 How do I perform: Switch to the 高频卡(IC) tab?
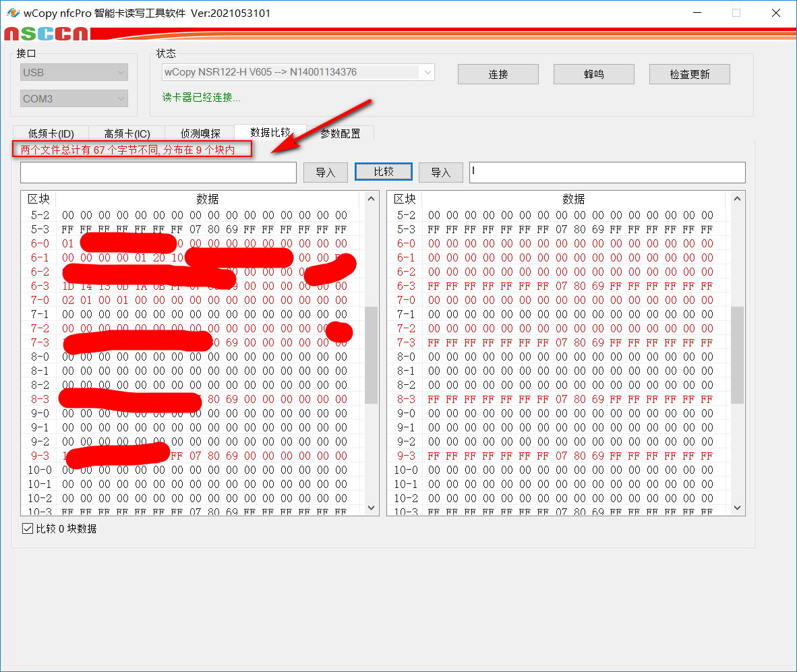click(127, 133)
